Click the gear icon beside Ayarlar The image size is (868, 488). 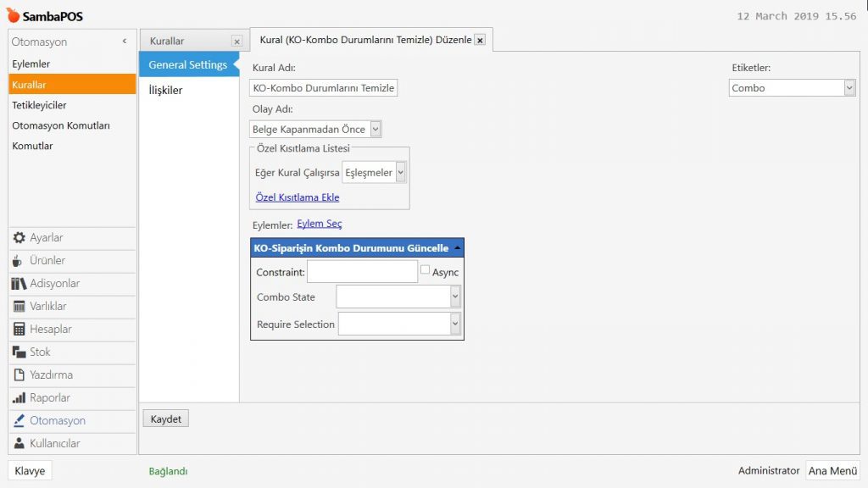19,238
